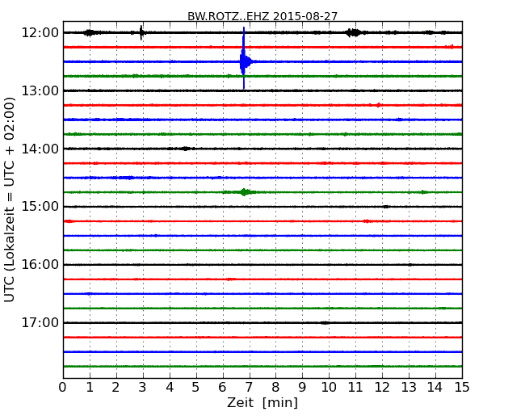Click the black 17:00 trace bump near minute 10

[325, 323]
